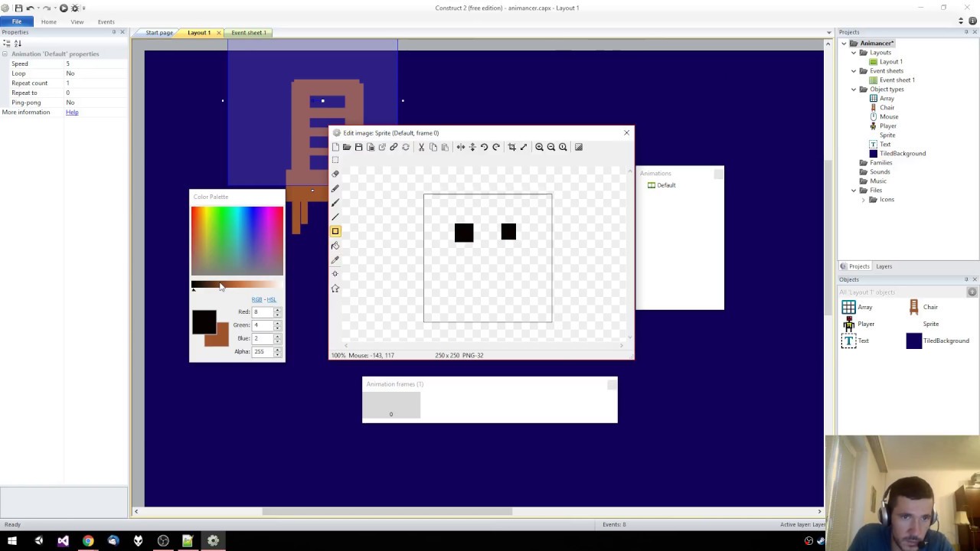Open the Set origin and image points tool

coord(335,274)
